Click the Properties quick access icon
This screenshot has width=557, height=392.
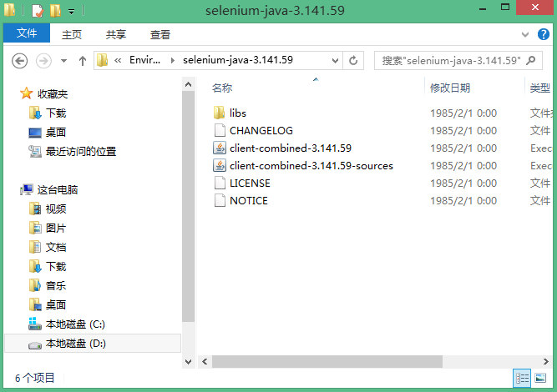[x=38, y=10]
